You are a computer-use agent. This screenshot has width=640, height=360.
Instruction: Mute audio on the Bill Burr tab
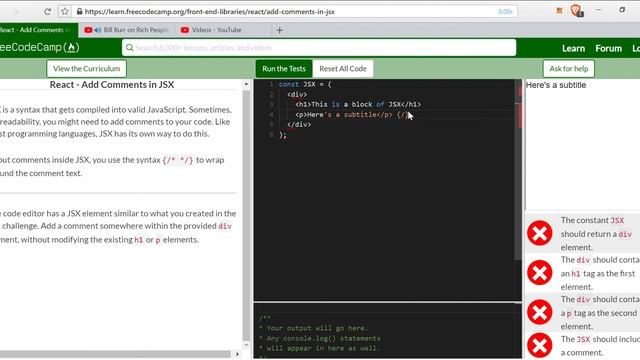(x=98, y=30)
